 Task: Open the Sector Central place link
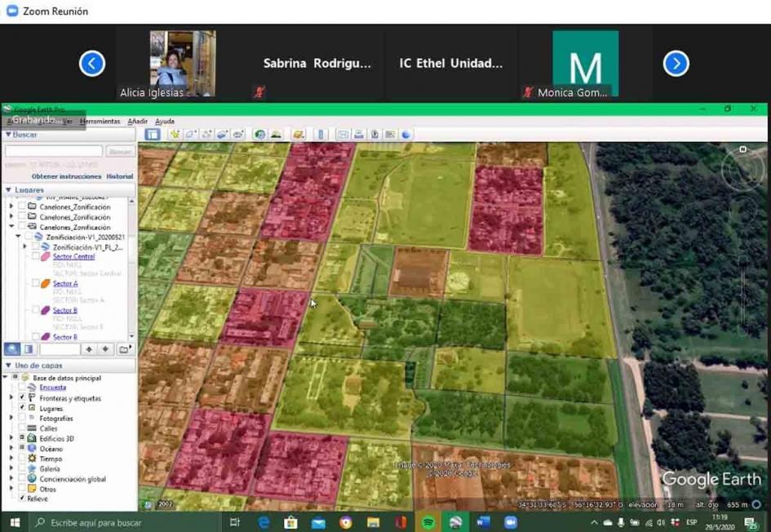coord(73,256)
